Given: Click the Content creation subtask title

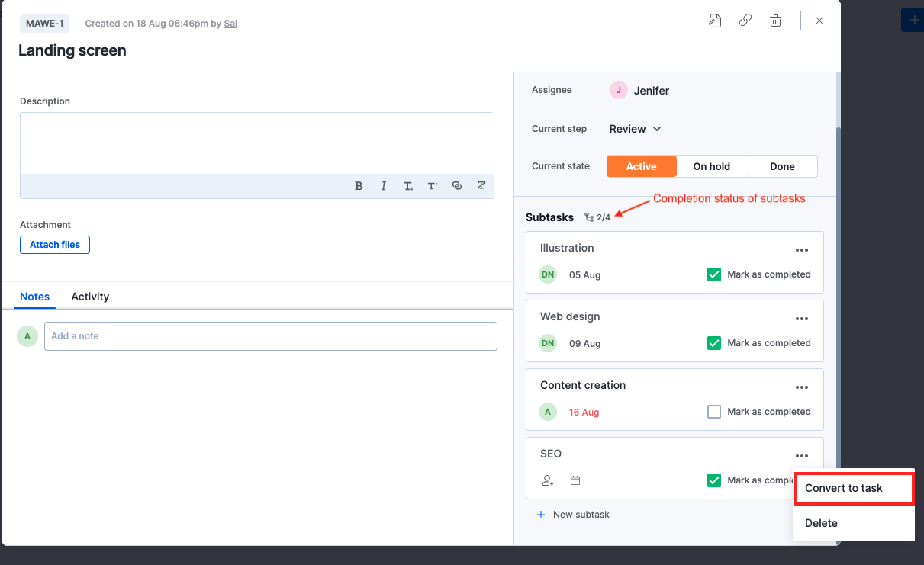Looking at the screenshot, I should coord(583,385).
